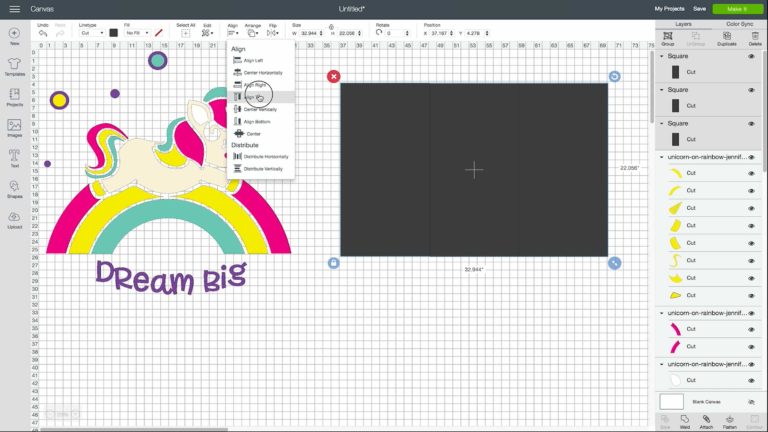Collapse the first Square layer group
Viewport: 768px width, 432px height.
[x=662, y=56]
